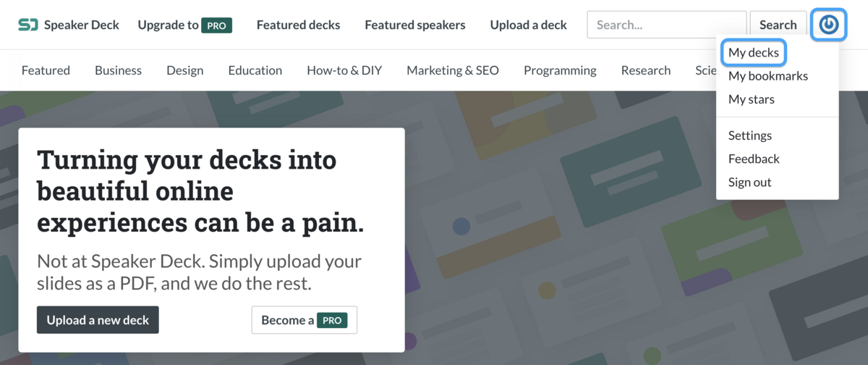Click Upload a new deck button
The height and width of the screenshot is (365, 868).
coord(98,319)
